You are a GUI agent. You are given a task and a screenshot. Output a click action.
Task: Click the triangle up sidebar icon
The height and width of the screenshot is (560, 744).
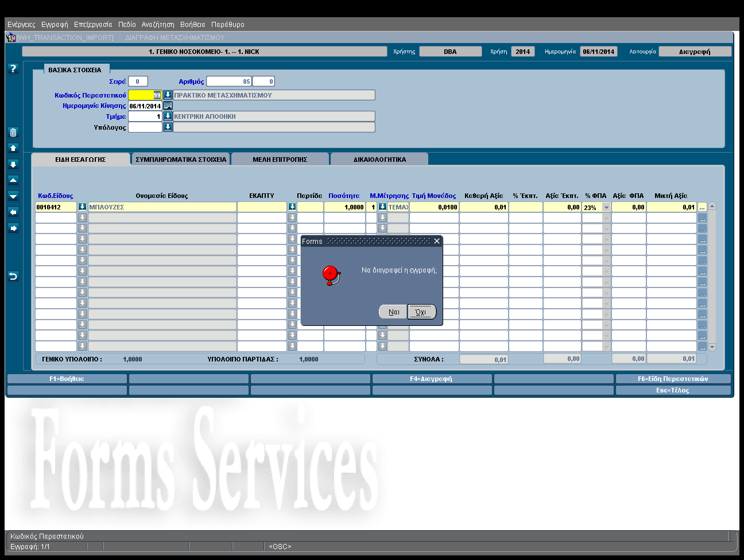(13, 180)
